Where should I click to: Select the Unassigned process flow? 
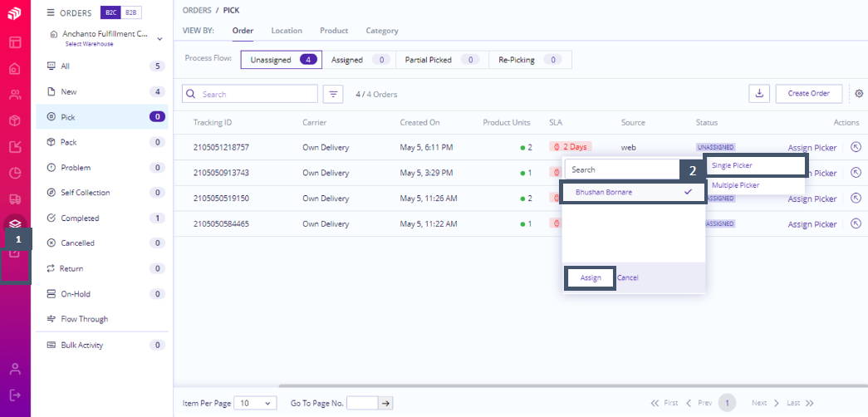(282, 60)
